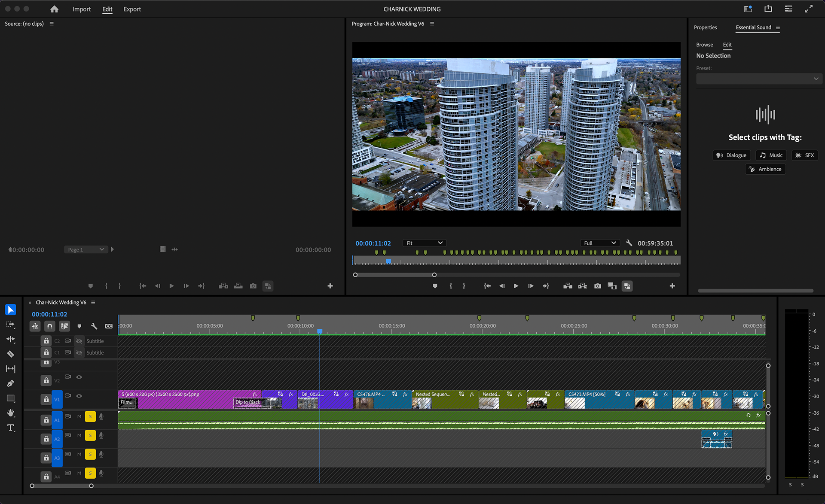Select the Razor tool

tap(11, 354)
